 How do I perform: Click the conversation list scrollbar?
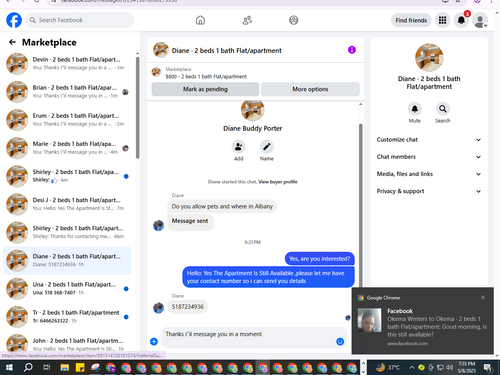tap(138, 108)
